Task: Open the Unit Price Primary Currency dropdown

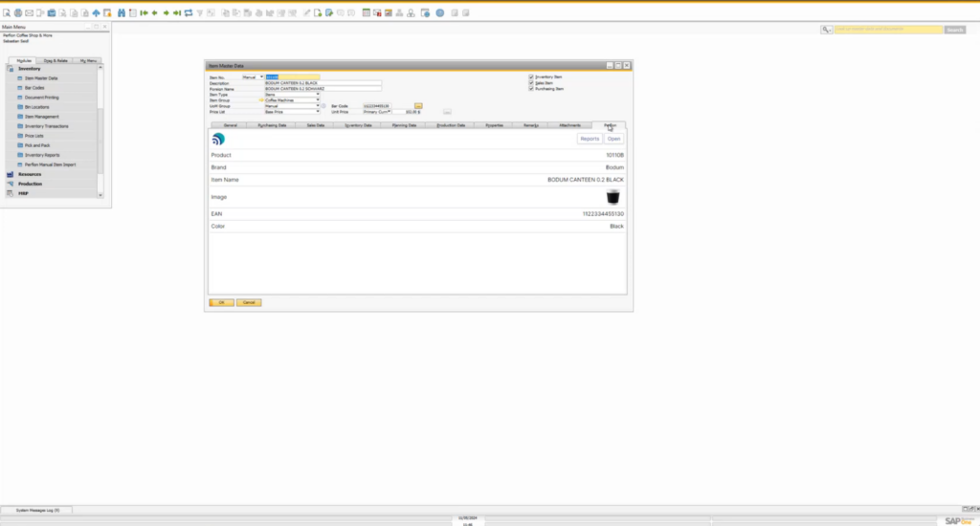Action: tap(389, 112)
